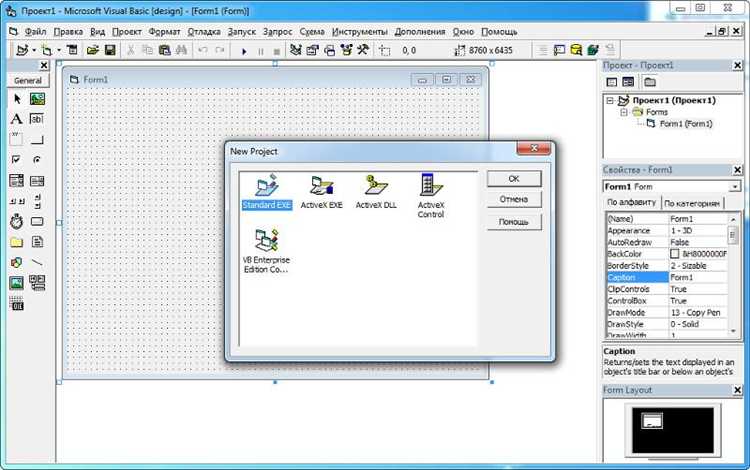Collapse the Forms folder in the project tree
This screenshot has height=470, width=750.
coord(624,112)
